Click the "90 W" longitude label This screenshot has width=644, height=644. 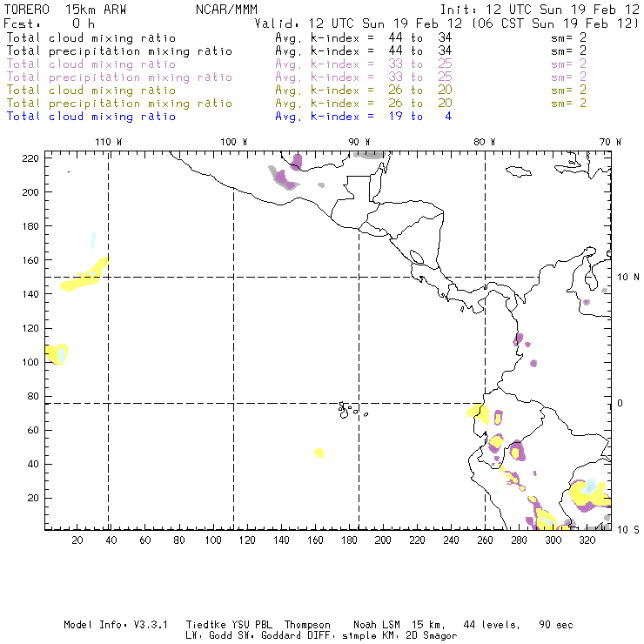(359, 142)
